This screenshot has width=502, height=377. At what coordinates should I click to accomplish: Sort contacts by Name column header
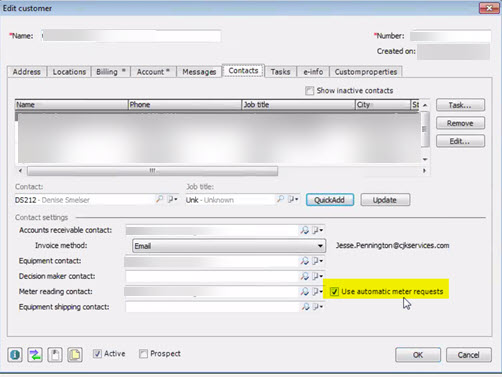[x=72, y=105]
